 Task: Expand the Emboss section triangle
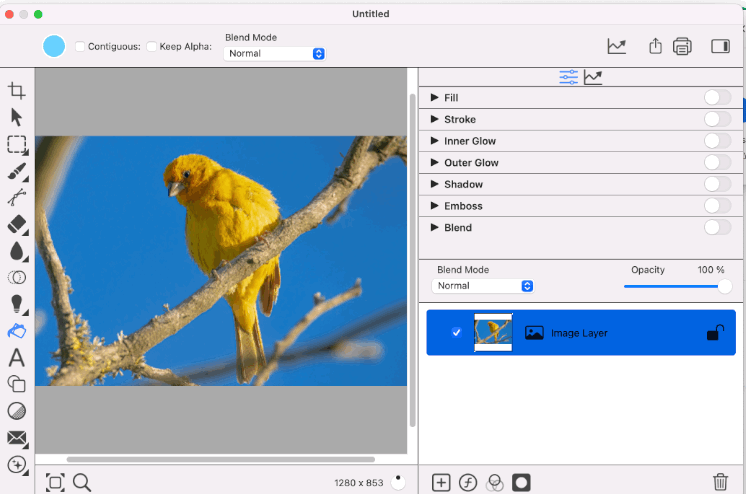pos(434,206)
